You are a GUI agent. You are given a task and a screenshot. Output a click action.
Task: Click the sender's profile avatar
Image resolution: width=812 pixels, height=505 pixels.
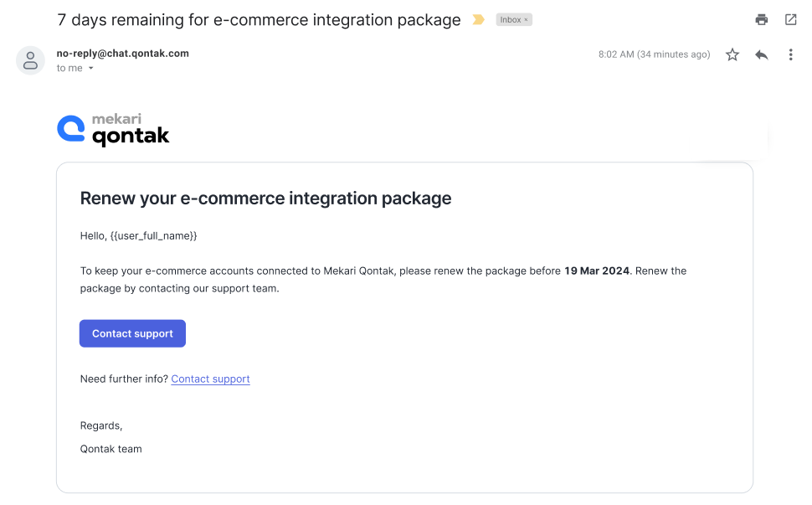[x=30, y=60]
